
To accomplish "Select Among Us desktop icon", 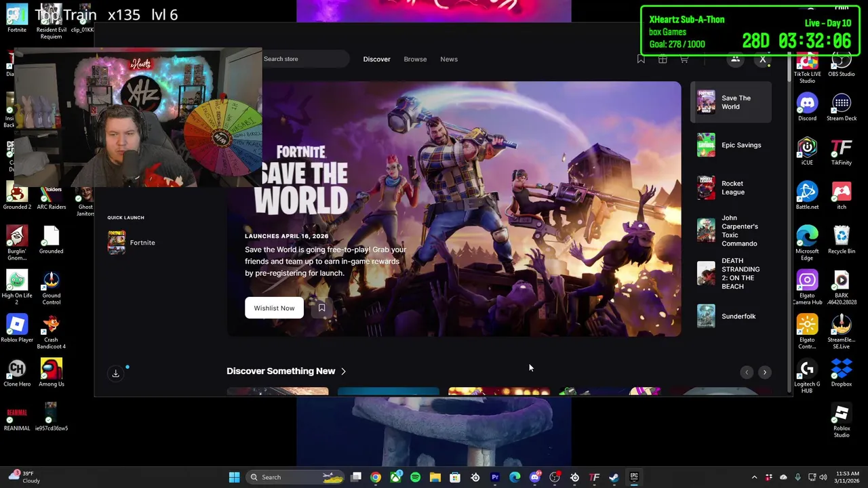I will (x=51, y=373).
